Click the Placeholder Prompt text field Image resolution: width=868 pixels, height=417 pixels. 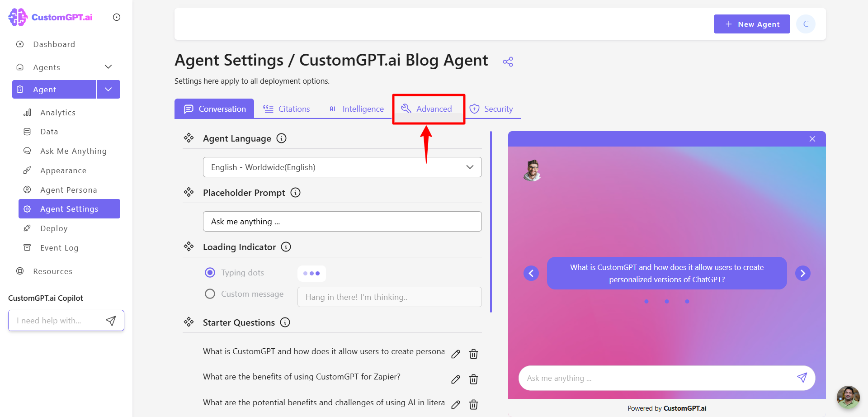pyautogui.click(x=342, y=222)
